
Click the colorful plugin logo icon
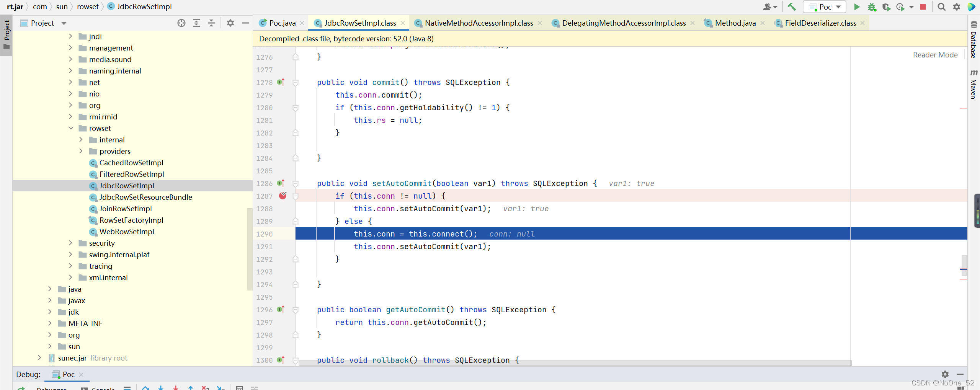click(x=972, y=7)
